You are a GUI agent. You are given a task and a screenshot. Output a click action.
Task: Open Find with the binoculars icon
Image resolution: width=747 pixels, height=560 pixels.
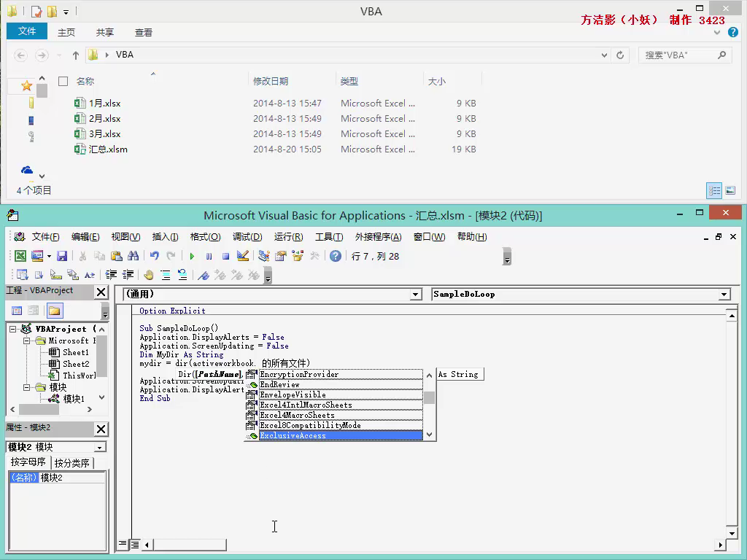point(133,256)
